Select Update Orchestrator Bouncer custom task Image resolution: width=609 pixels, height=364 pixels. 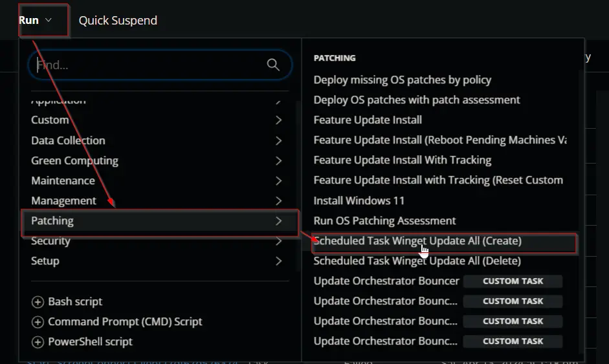(x=386, y=281)
